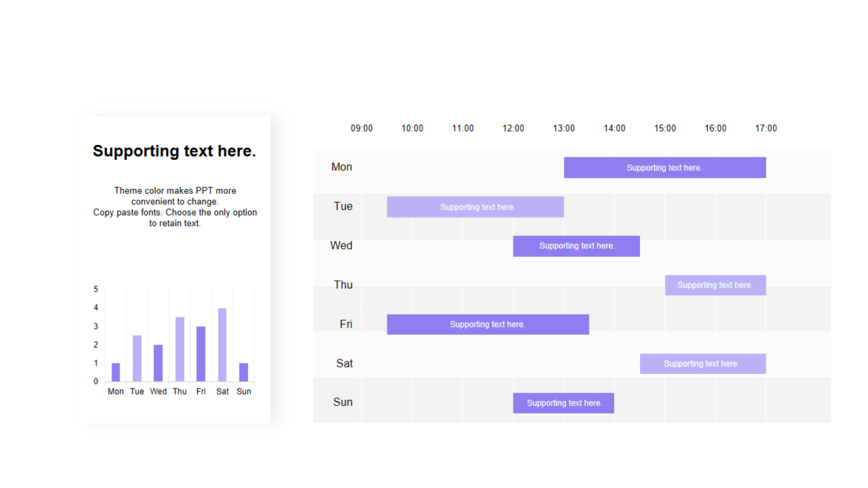
Task: Click the bold "Supporting text here." heading
Action: coord(174,151)
